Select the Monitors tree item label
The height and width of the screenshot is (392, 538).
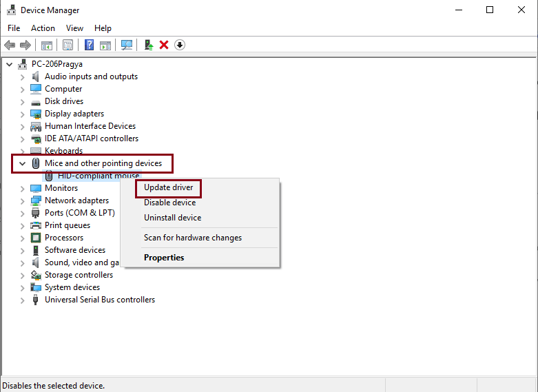click(x=61, y=188)
